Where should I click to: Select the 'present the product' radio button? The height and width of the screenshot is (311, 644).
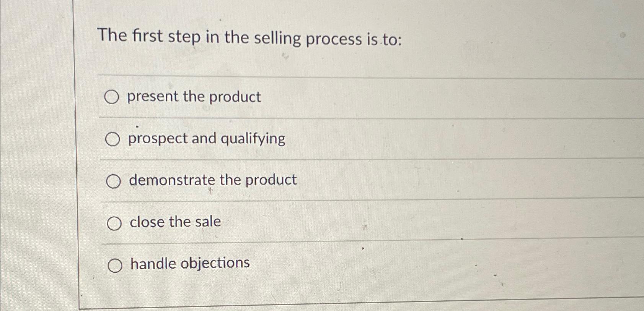pos(114,97)
